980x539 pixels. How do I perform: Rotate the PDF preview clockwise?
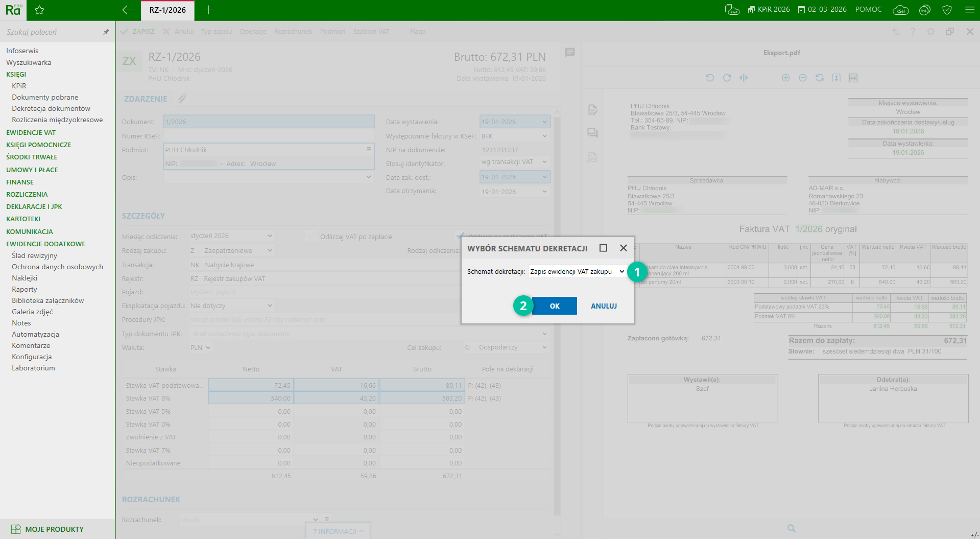[727, 78]
